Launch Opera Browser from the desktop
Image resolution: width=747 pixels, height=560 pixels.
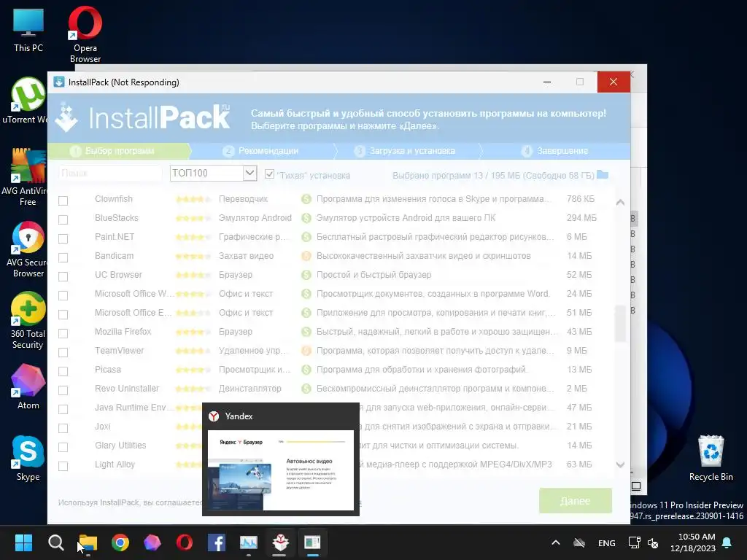[85, 34]
